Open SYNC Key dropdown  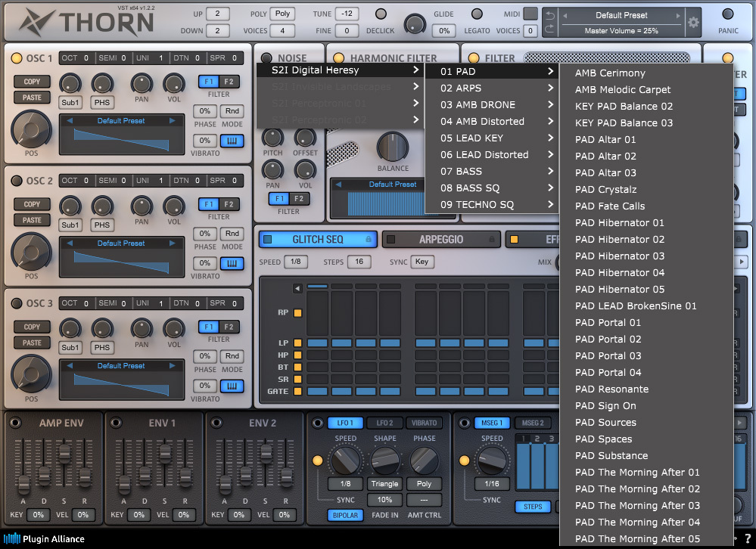422,262
